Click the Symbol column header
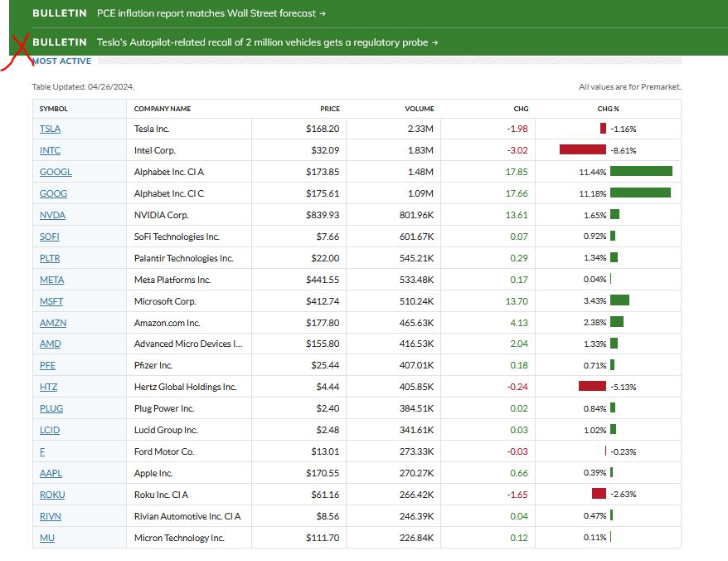The height and width of the screenshot is (561, 728). pos(54,109)
